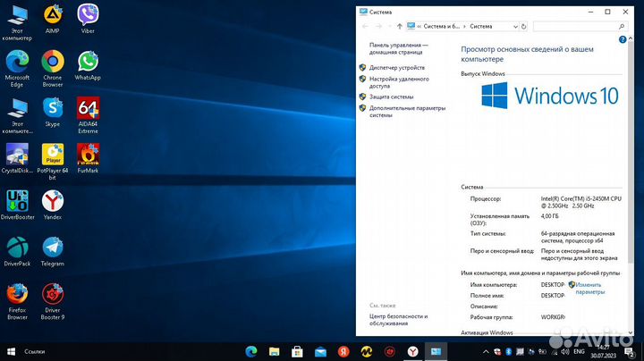Click the ENG language indicator
Viewport: 644px width, 361px height.
click(579, 351)
